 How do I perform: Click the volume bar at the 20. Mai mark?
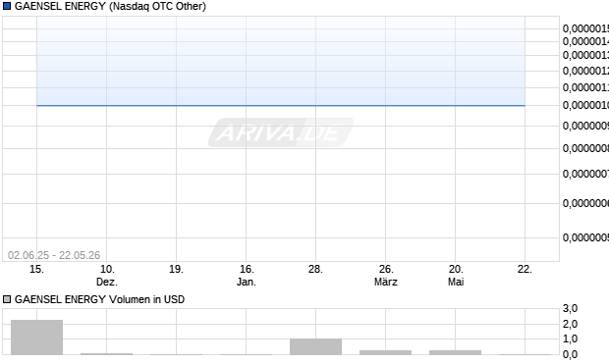[x=455, y=352]
